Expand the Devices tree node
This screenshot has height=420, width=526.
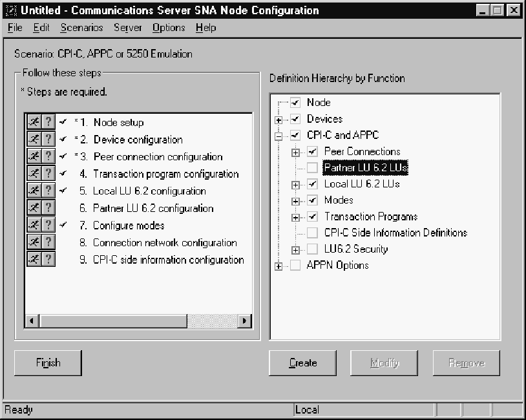279,120
